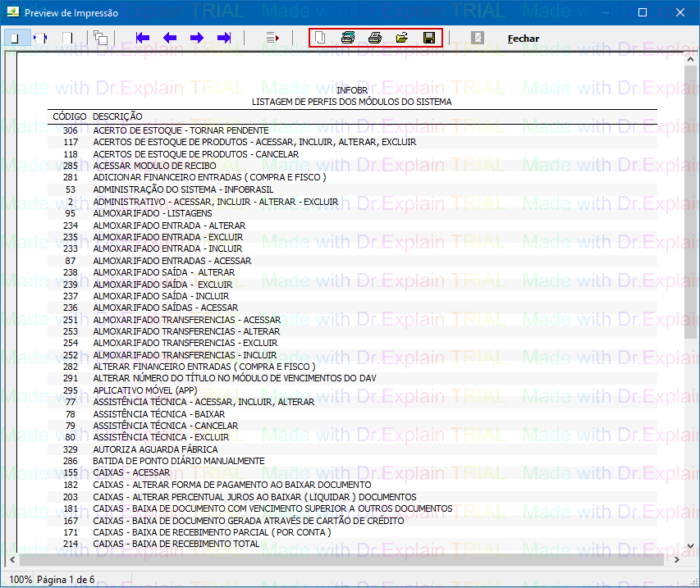
Task: Click the greyed-out cancel icon
Action: tap(478, 38)
